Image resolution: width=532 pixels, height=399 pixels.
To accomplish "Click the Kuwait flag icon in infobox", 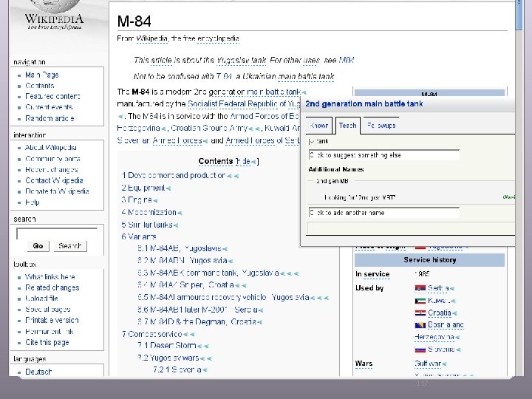I will 420,301.
